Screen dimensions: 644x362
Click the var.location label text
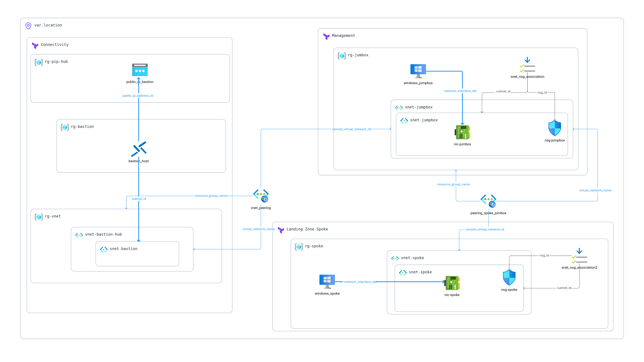(48, 25)
